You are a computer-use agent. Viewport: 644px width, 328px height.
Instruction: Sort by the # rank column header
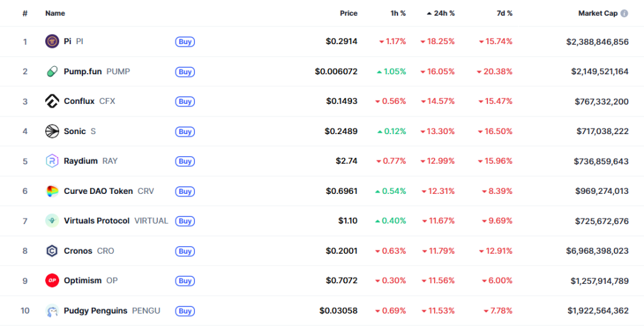[x=25, y=13]
